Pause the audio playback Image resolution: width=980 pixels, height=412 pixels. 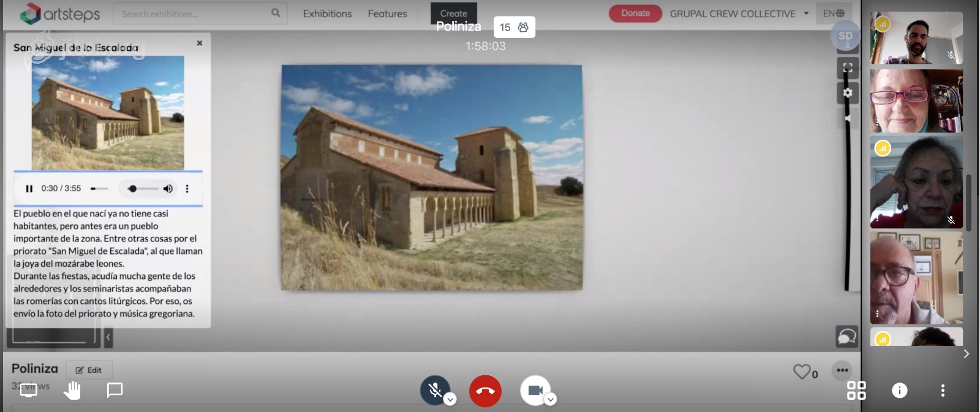tap(29, 189)
